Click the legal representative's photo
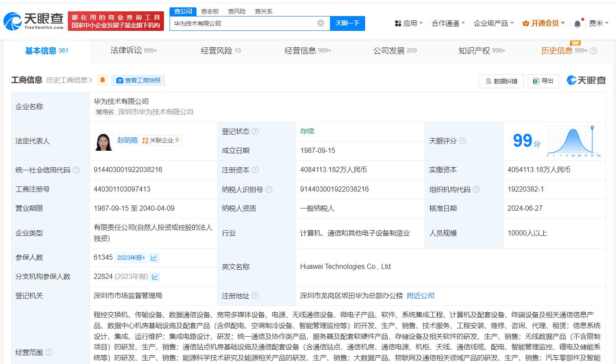Screen dimensions: 616x364 click(x=103, y=141)
